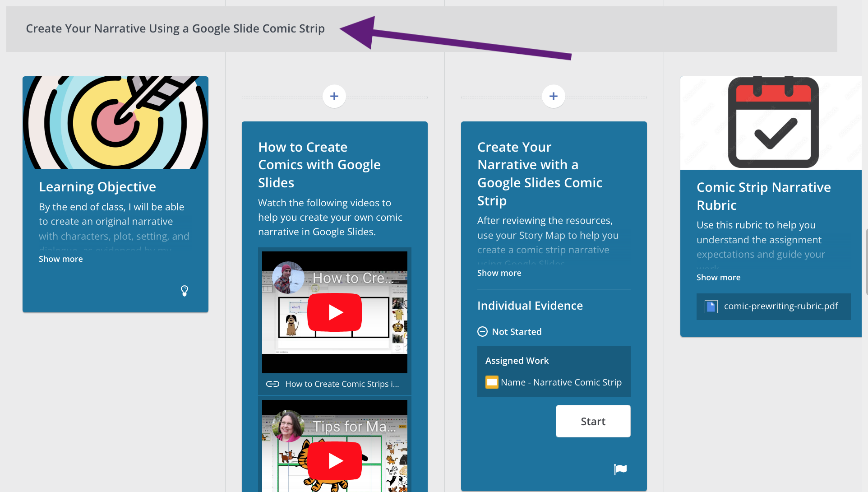Open Name - Narrative Comic Strip assigned work
868x492 pixels.
coord(554,382)
